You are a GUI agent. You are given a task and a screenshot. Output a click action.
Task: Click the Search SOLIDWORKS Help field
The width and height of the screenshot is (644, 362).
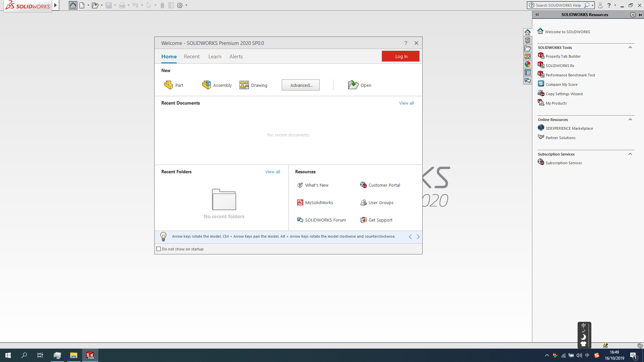(x=558, y=5)
